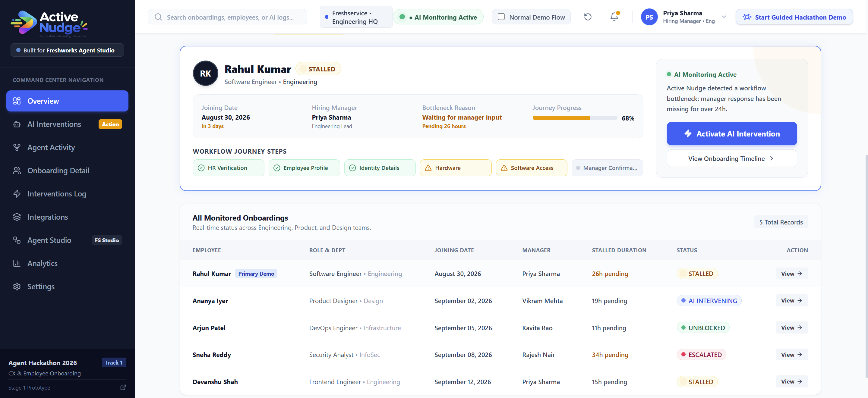Click Rahul Kumar's RK avatar
Image resolution: width=868 pixels, height=398 pixels.
point(206,74)
